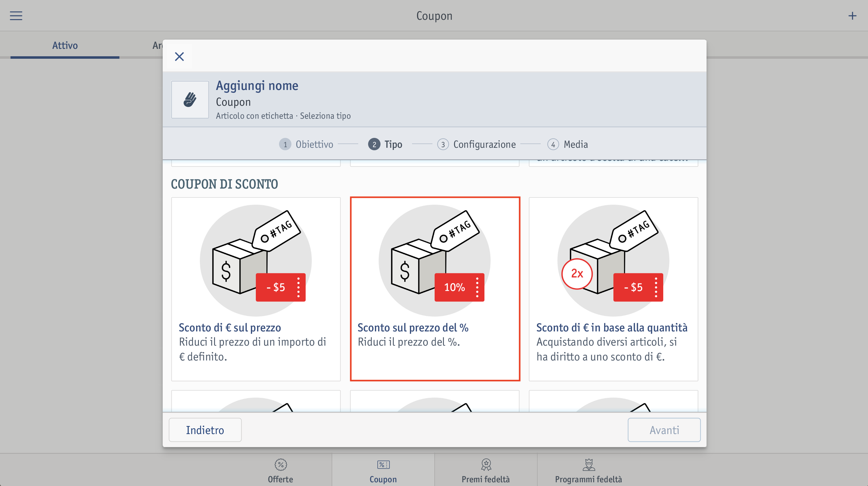Open Programmi fedeltà in bottom navigation
The image size is (868, 486).
[x=588, y=470]
